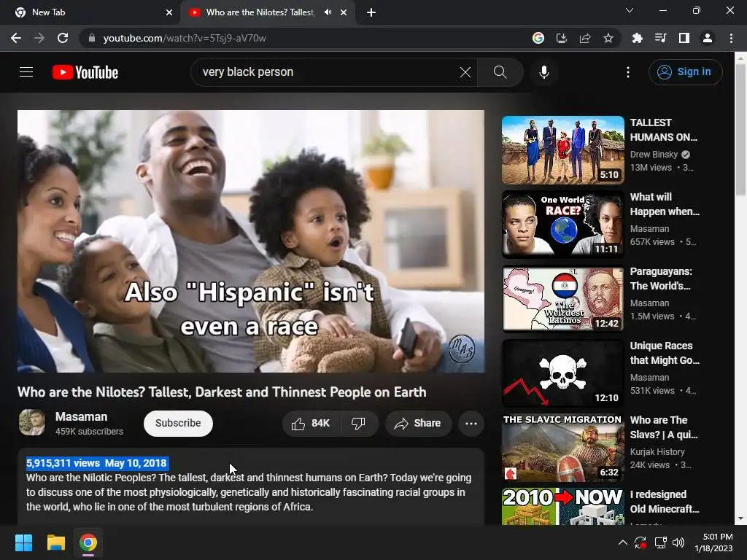Open the YouTube hamburger guide menu
Viewport: 747px width, 560px height.
tap(26, 72)
